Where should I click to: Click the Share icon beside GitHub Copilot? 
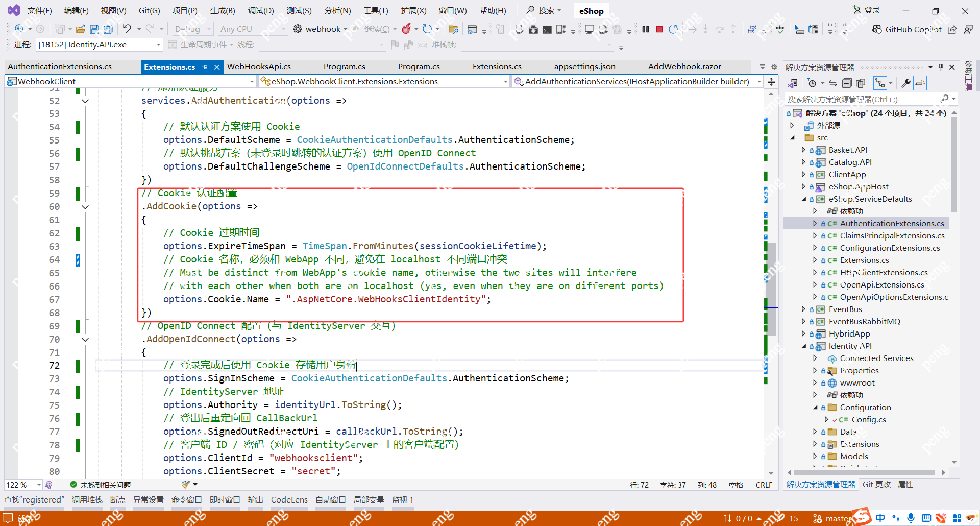point(952,29)
